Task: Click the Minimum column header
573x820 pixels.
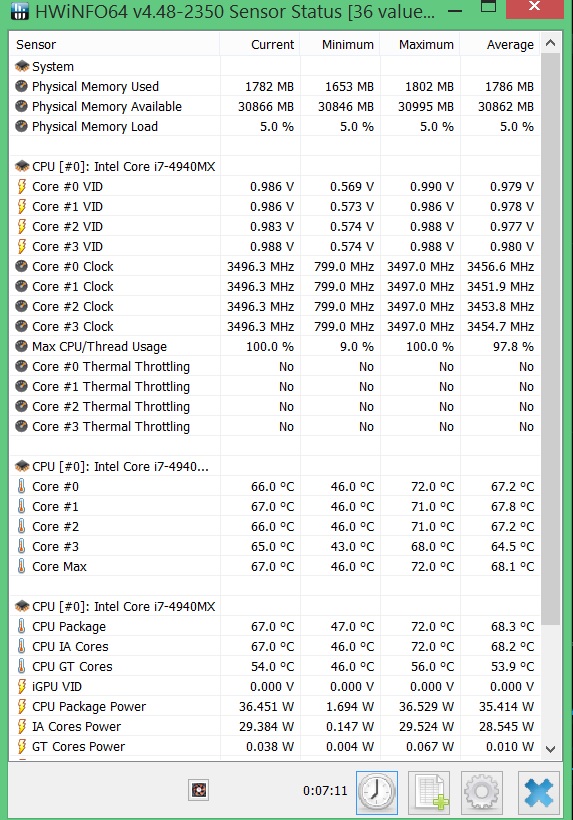Action: pyautogui.click(x=340, y=44)
